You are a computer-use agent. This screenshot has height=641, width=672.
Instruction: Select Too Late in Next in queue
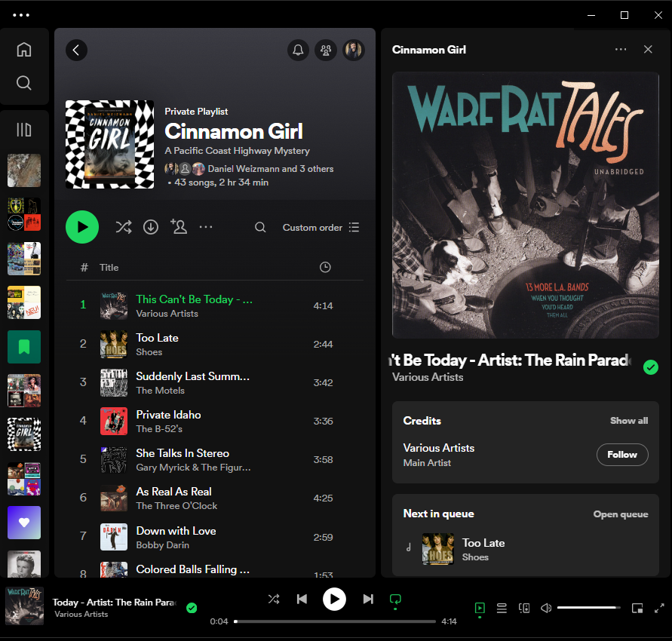coord(525,549)
